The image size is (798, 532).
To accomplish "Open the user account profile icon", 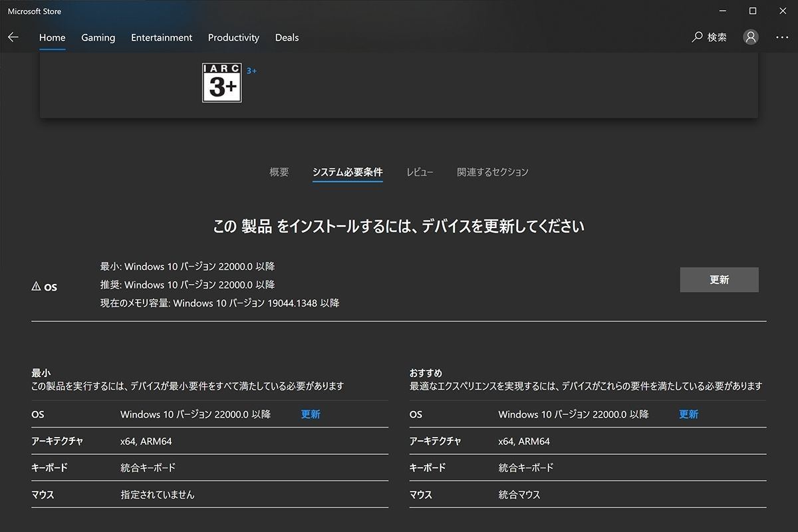I will [x=751, y=37].
